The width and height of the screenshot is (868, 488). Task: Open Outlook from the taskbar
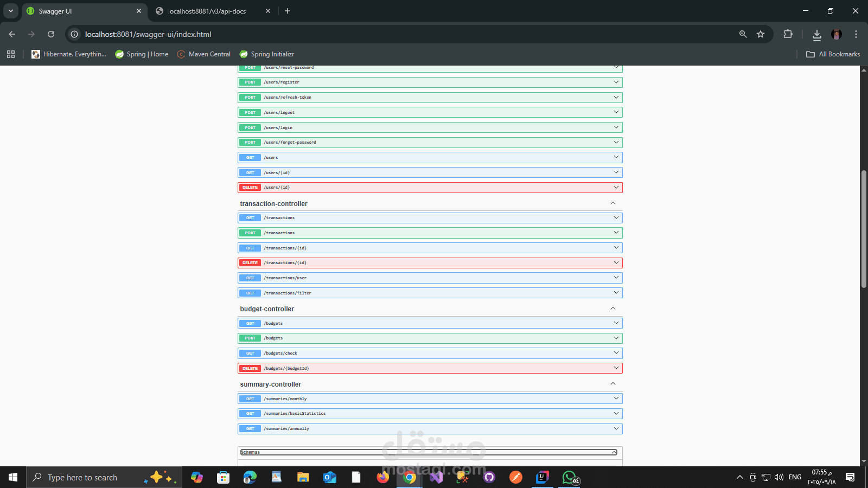[x=329, y=477]
